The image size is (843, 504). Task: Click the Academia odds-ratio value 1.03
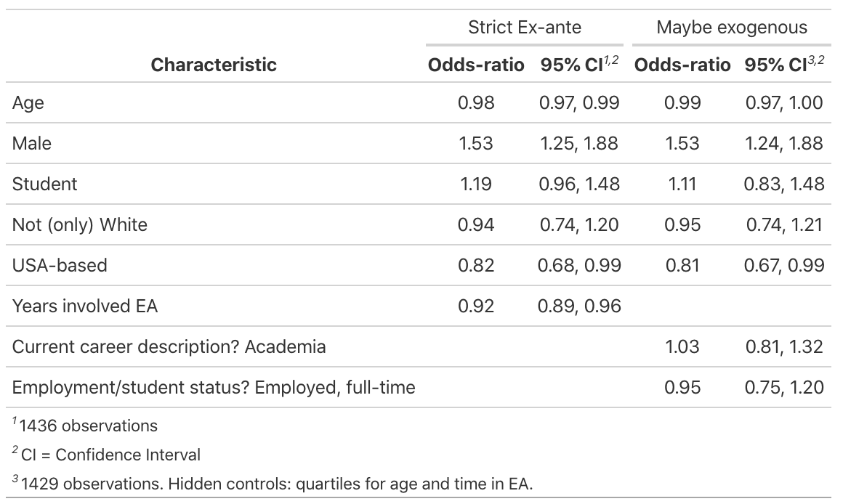[x=682, y=347]
